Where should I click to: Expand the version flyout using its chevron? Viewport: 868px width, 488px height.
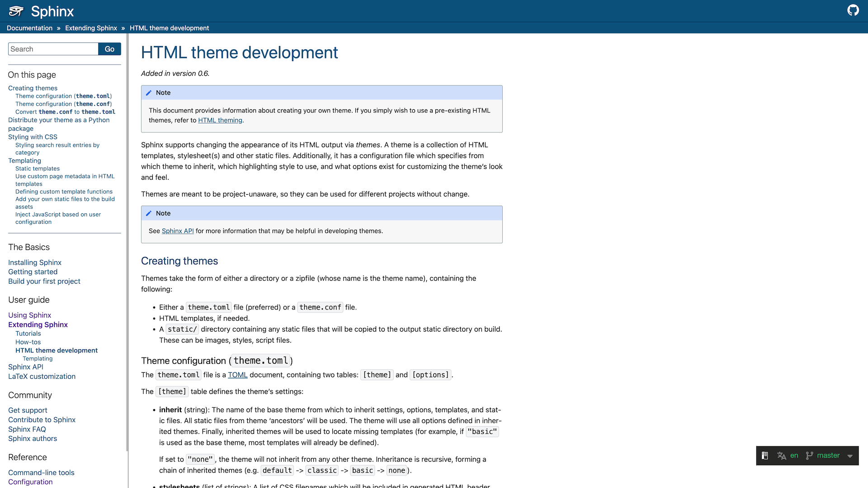pos(850,455)
